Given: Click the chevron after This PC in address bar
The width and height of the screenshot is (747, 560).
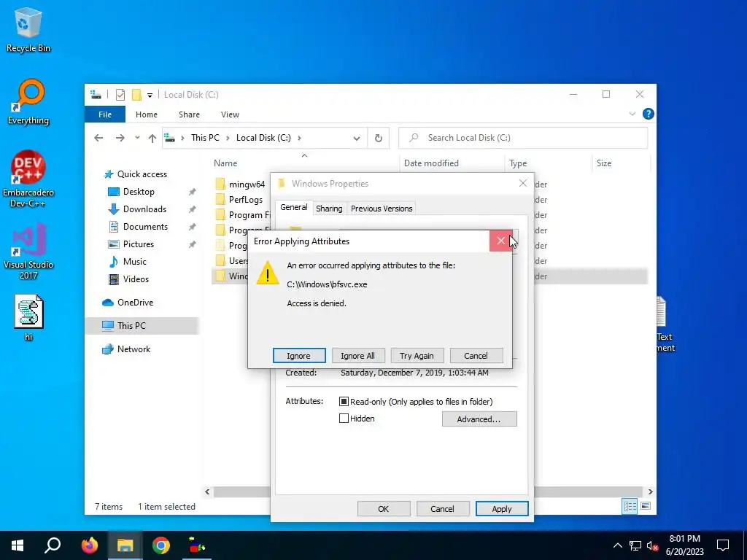Looking at the screenshot, I should (x=228, y=138).
